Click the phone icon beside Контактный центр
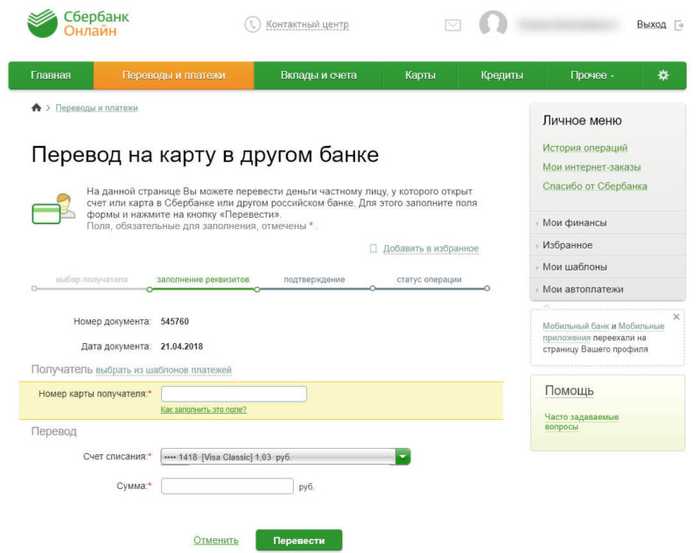700x553 pixels. click(252, 24)
